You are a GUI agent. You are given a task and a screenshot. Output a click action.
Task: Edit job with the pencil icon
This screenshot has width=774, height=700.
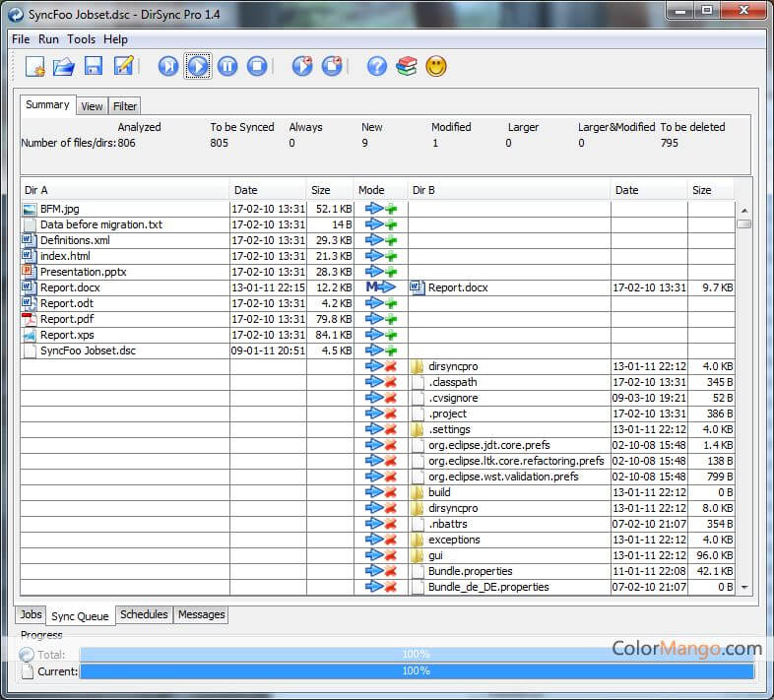tap(123, 66)
